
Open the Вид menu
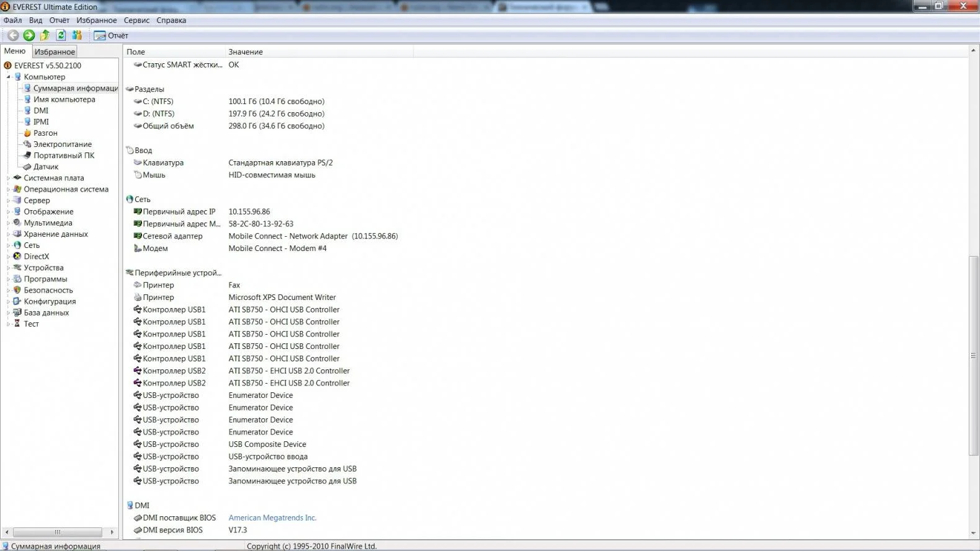(x=36, y=20)
